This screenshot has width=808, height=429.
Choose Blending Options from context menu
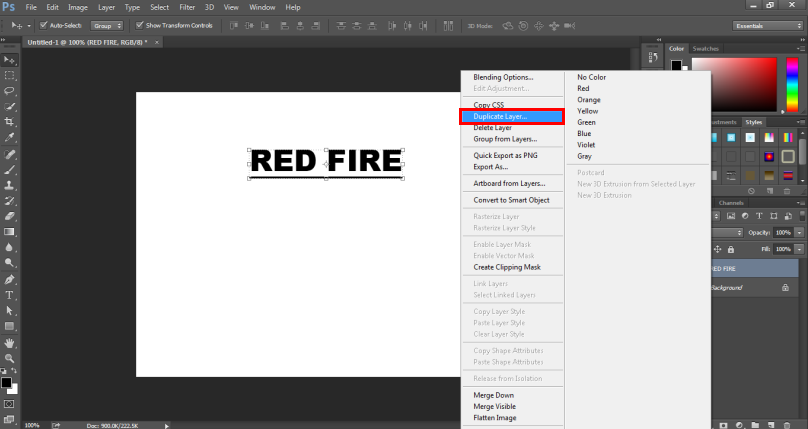503,77
